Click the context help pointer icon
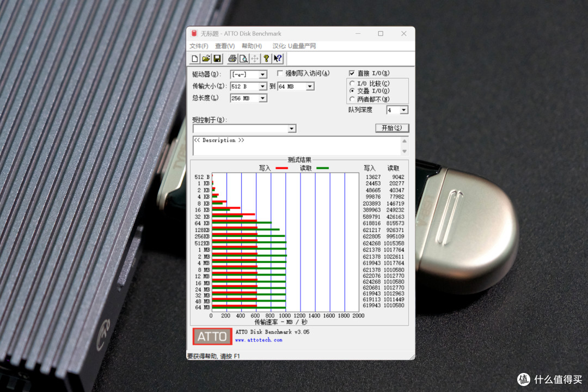The height and width of the screenshot is (392, 588). [x=278, y=58]
